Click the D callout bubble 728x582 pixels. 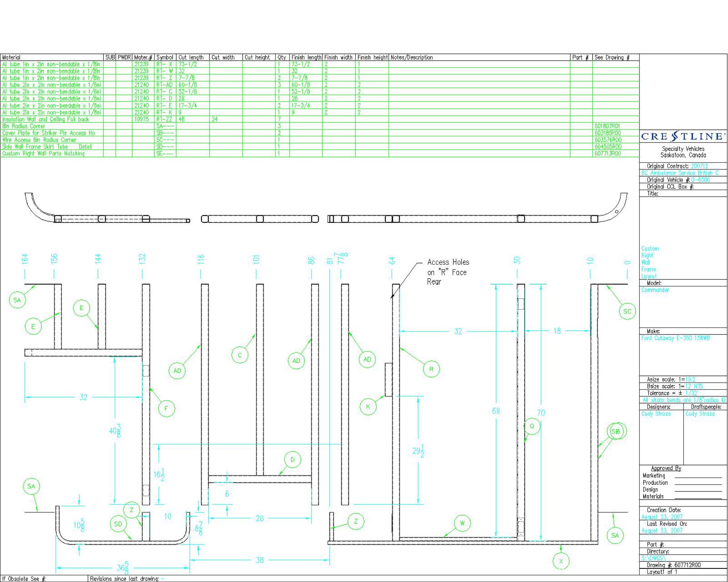(x=292, y=460)
